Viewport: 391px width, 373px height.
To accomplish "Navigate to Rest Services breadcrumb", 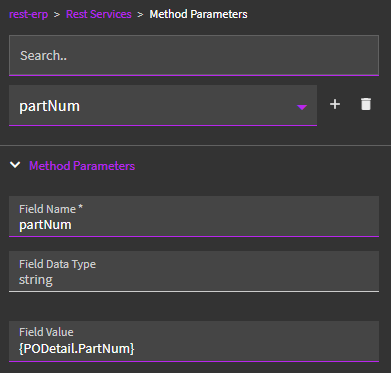I will [99, 14].
